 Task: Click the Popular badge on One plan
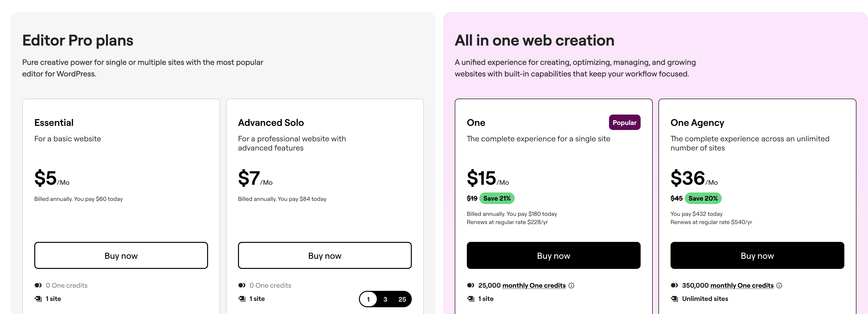click(x=624, y=123)
